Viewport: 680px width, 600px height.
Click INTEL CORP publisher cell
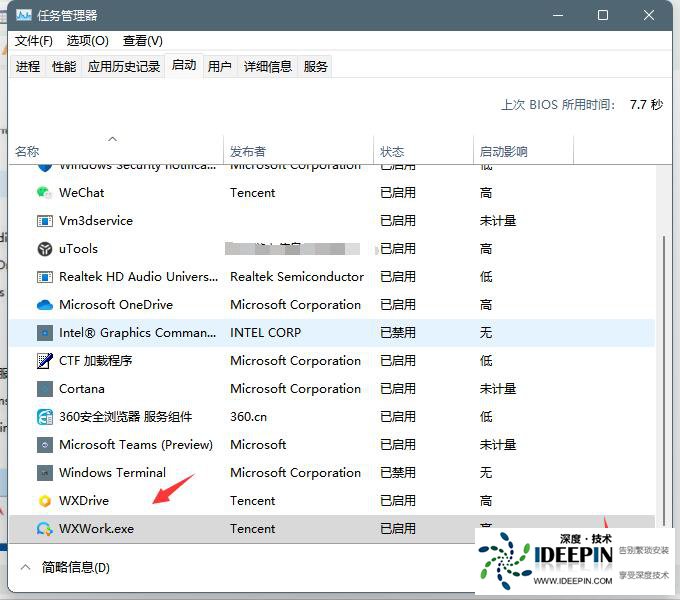coord(265,333)
